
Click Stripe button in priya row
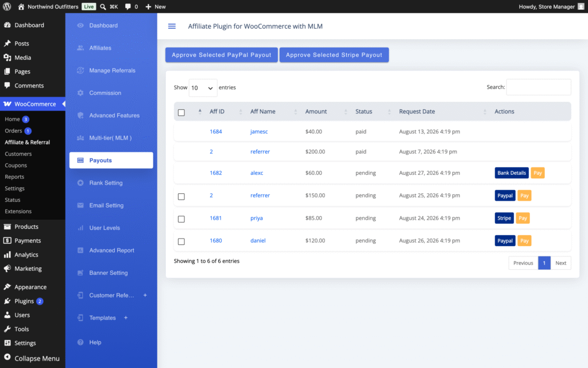coord(504,218)
